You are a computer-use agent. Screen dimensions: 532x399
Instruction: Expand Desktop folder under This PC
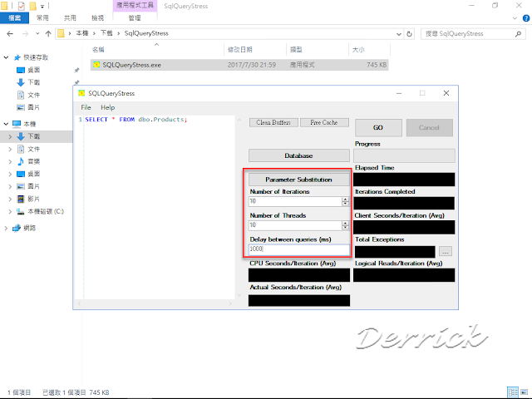pyautogui.click(x=10, y=174)
